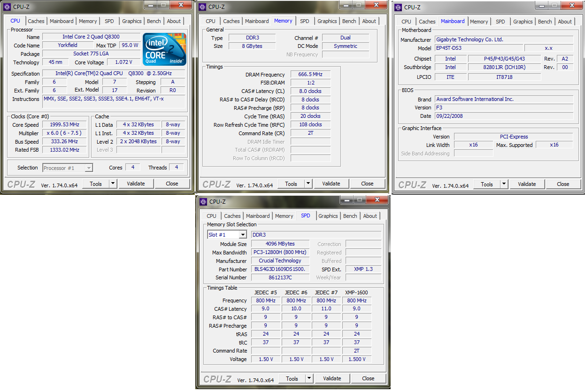
Task: Click Validate button in CPU window
Action: point(136,184)
